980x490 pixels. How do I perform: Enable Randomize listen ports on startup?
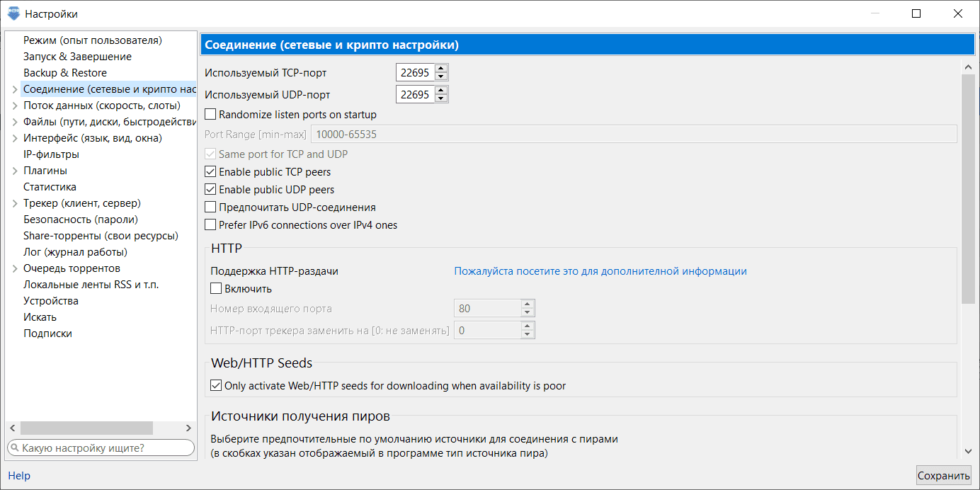[210, 114]
